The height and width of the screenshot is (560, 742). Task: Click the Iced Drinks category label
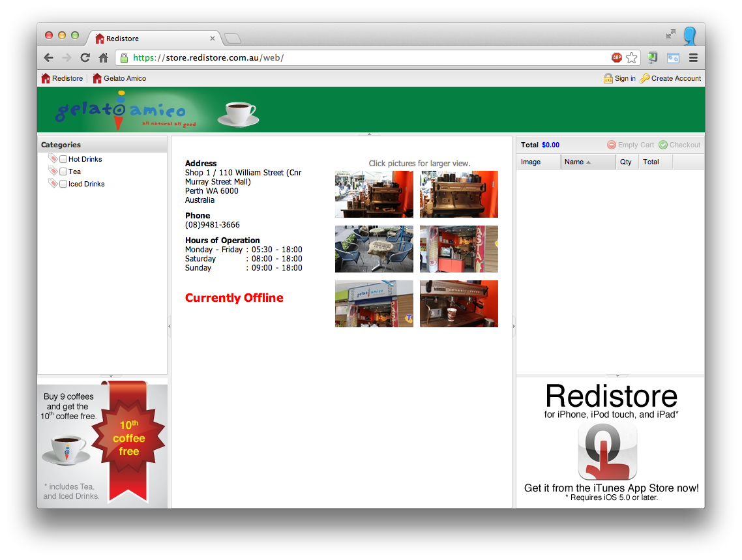(87, 183)
